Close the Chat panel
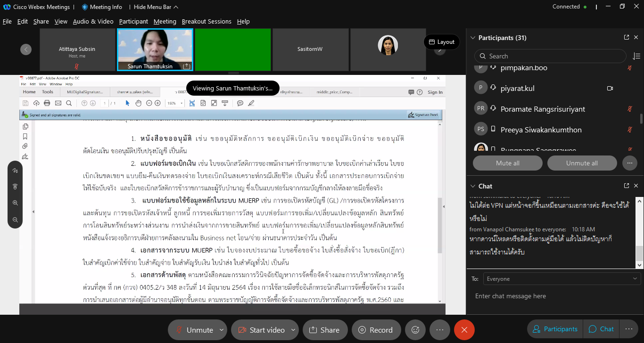Image resolution: width=644 pixels, height=343 pixels. click(x=636, y=186)
